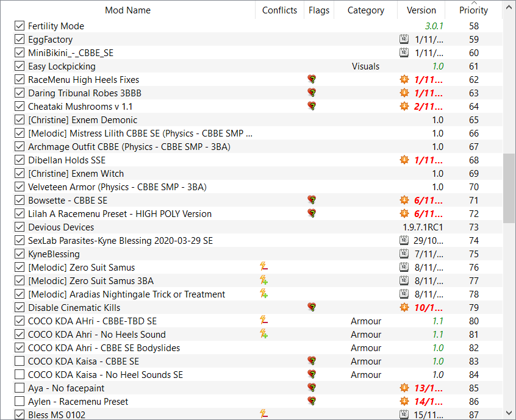Enable the COCO KDA Kaisa - CBBE SE checkbox
Screen dimensions: 516x420
20,361
